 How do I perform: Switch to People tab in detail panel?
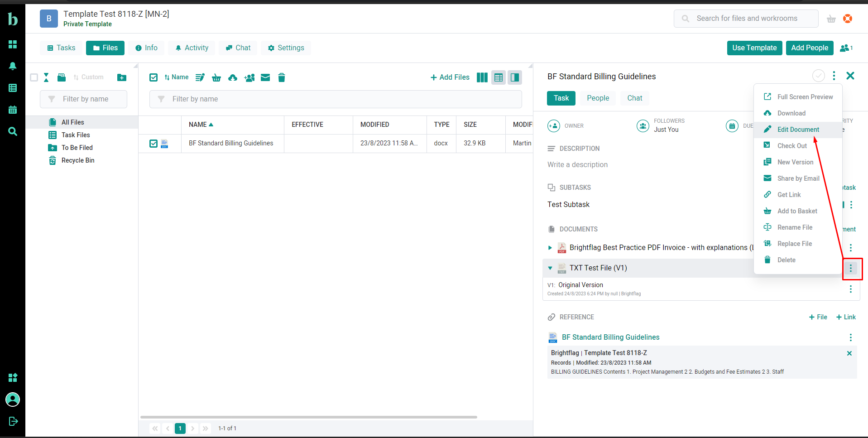[598, 98]
